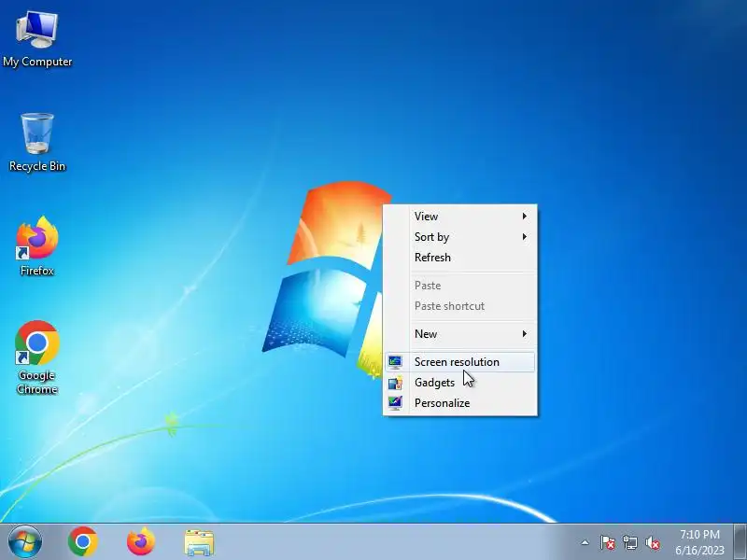Screen dimensions: 747x560
Task: Click the arrow beside New
Action: [524, 334]
